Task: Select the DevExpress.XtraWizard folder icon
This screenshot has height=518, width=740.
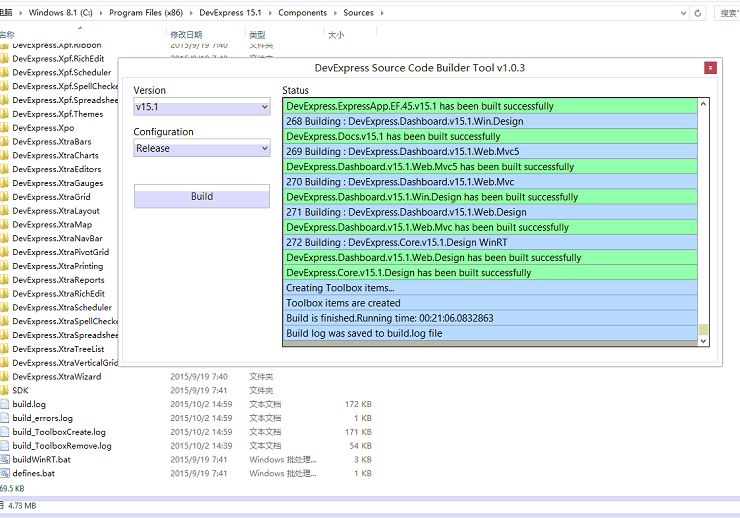Action: pyautogui.click(x=5, y=376)
